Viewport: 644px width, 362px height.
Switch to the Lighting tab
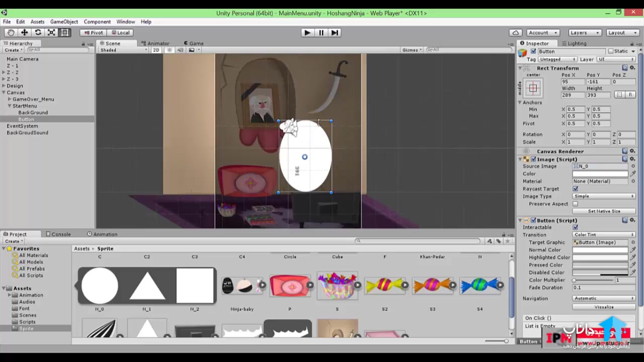point(574,43)
